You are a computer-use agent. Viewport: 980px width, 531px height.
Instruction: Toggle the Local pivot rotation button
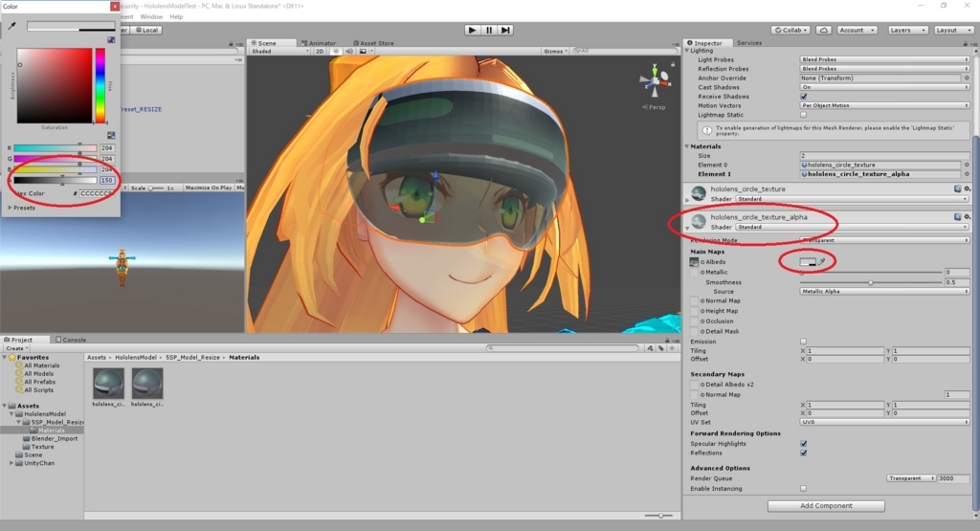(146, 30)
